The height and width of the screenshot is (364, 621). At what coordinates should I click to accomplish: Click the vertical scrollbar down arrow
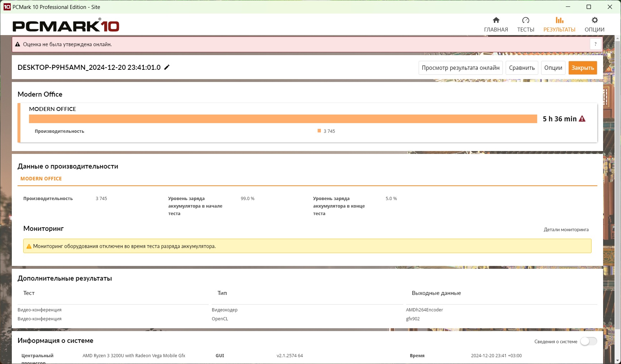618,360
